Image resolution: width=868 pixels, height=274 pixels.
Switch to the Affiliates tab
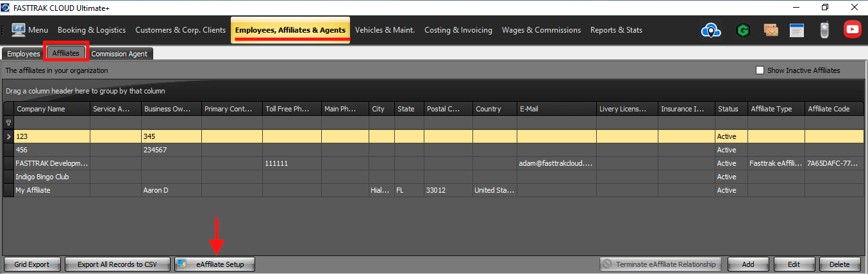[x=65, y=53]
